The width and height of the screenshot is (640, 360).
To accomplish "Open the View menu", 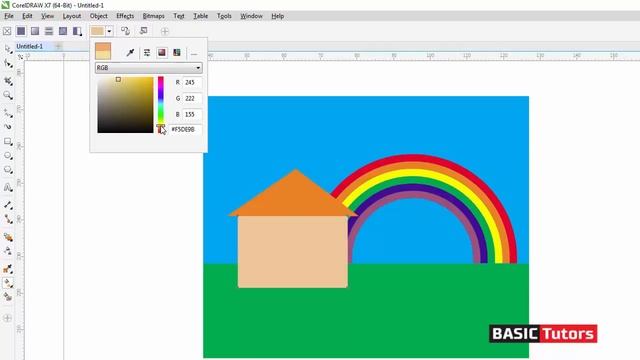I will 47,16.
